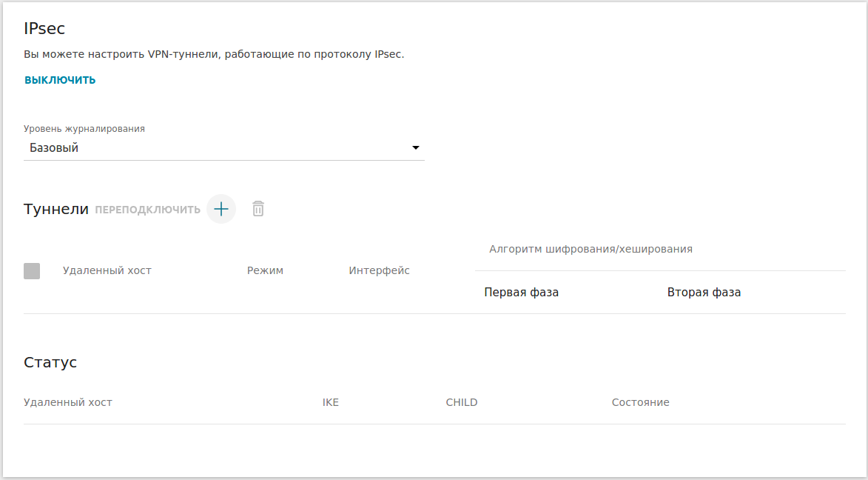Click the IKE column header
The width and height of the screenshot is (868, 480).
[330, 403]
